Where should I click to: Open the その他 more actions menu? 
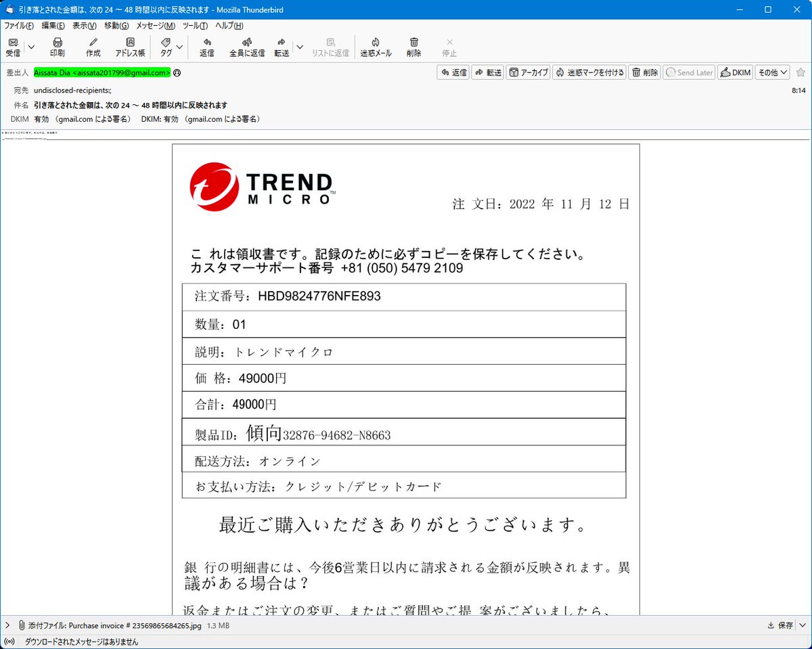click(771, 72)
